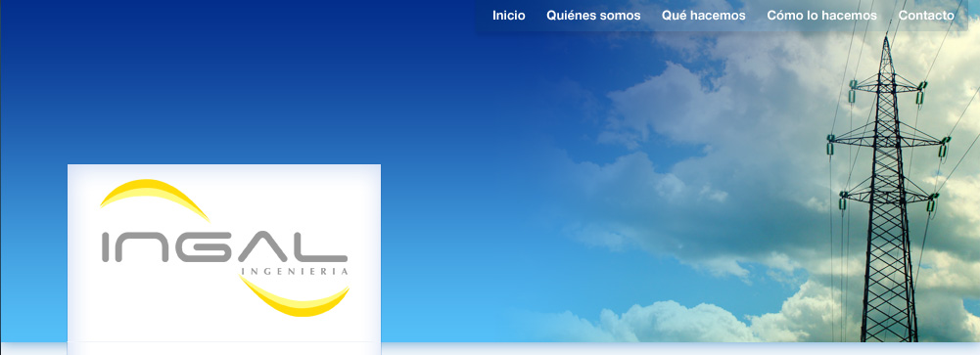Click the base of the pylon lattice

tap(889, 325)
